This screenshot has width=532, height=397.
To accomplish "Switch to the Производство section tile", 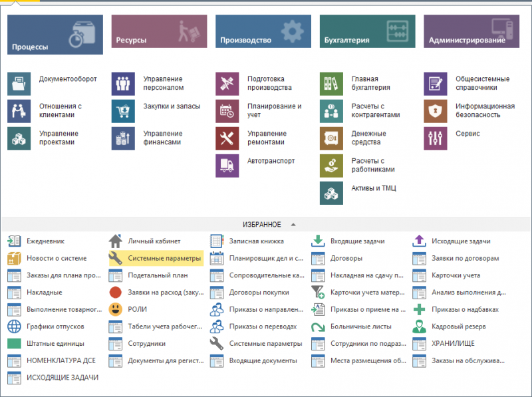I will coord(263,31).
